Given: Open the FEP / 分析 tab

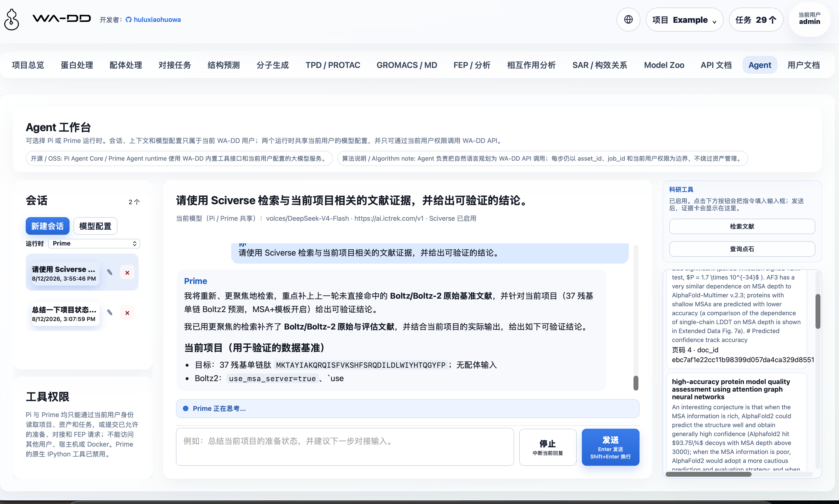Looking at the screenshot, I should 472,65.
